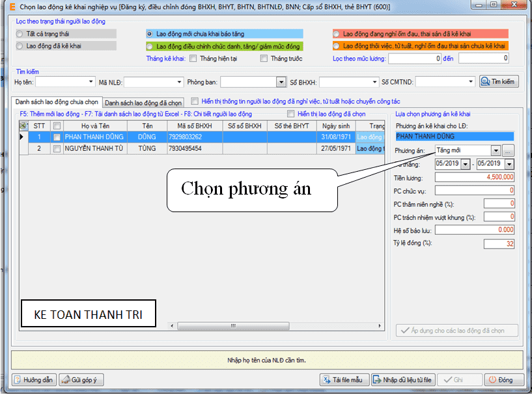Click Nhập dữ liệu từ file button

(402, 379)
